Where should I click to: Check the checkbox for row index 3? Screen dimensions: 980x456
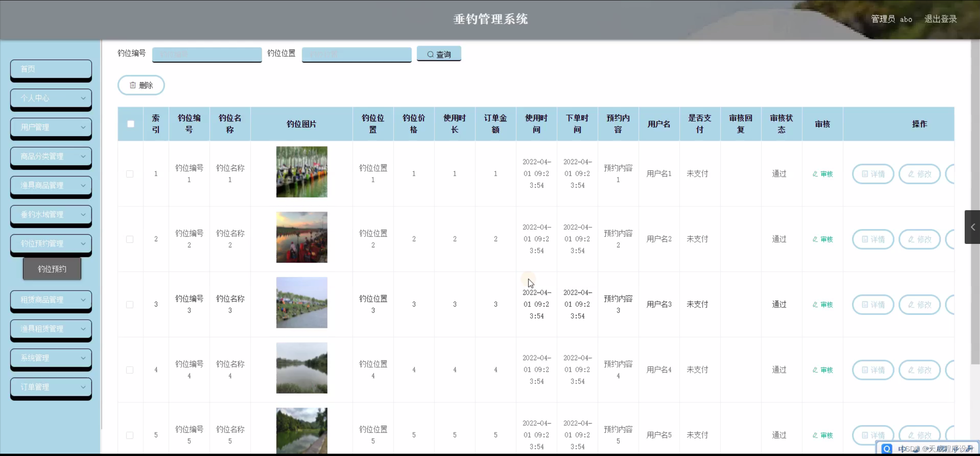coord(130,305)
